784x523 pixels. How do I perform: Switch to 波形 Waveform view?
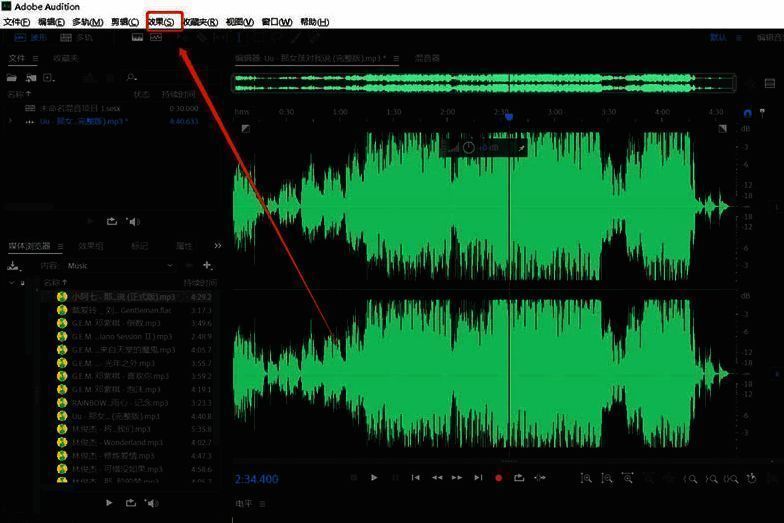30,38
